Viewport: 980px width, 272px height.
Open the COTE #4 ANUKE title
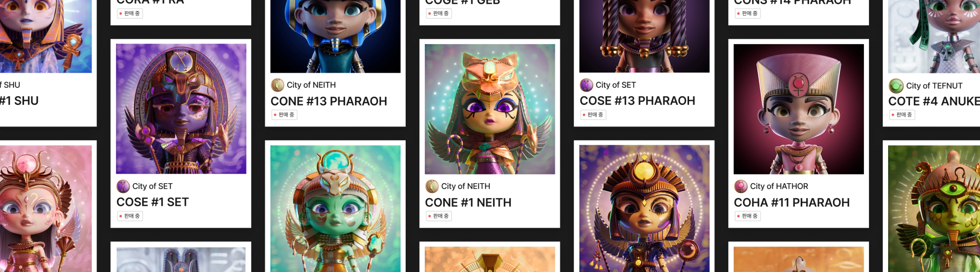[x=934, y=101]
